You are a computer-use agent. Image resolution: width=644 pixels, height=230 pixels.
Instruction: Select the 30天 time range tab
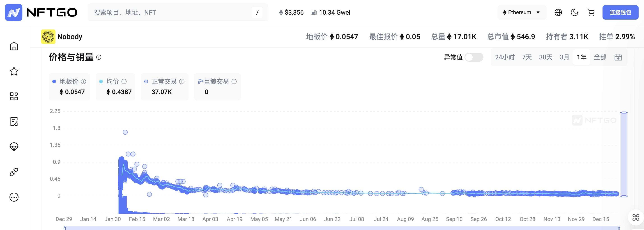point(545,57)
